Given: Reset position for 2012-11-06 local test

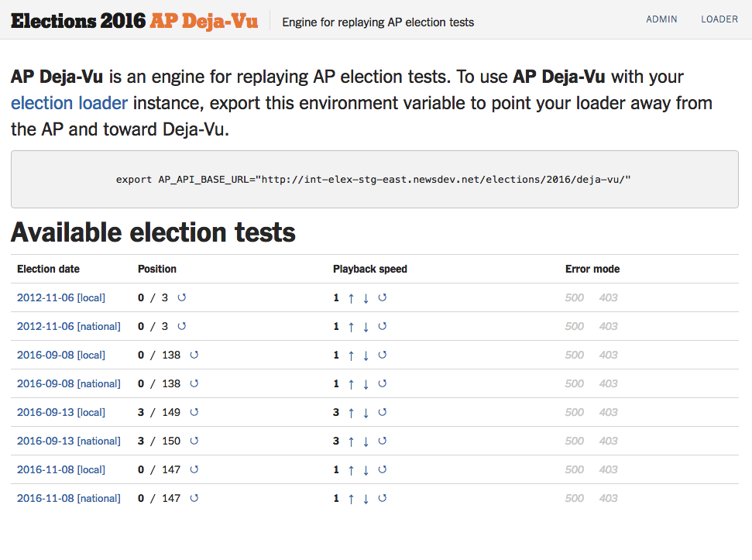Looking at the screenshot, I should click(x=182, y=297).
